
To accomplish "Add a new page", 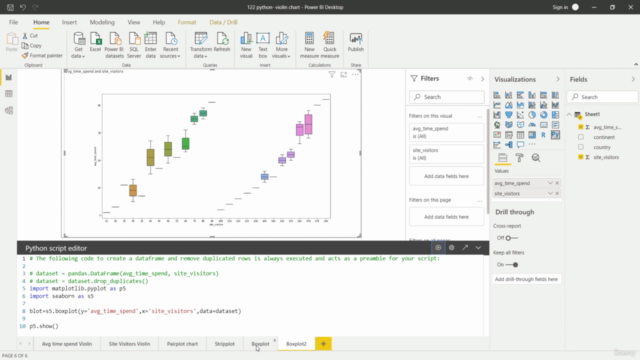I will pos(323,344).
